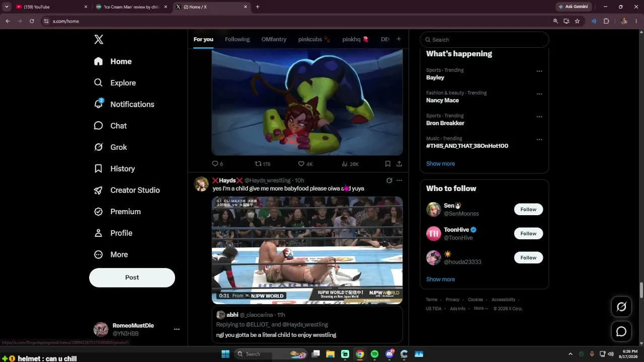Reply to the cartoon post with 6 comments

[x=217, y=164]
